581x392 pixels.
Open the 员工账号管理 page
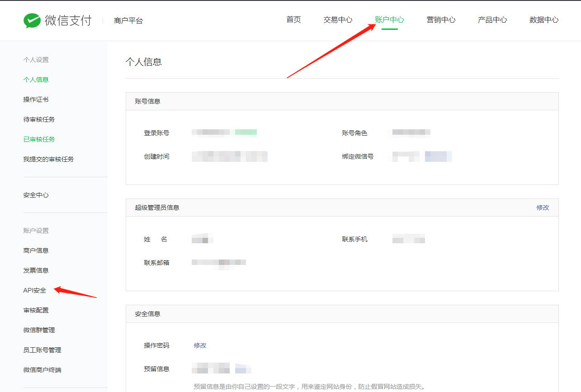point(42,349)
